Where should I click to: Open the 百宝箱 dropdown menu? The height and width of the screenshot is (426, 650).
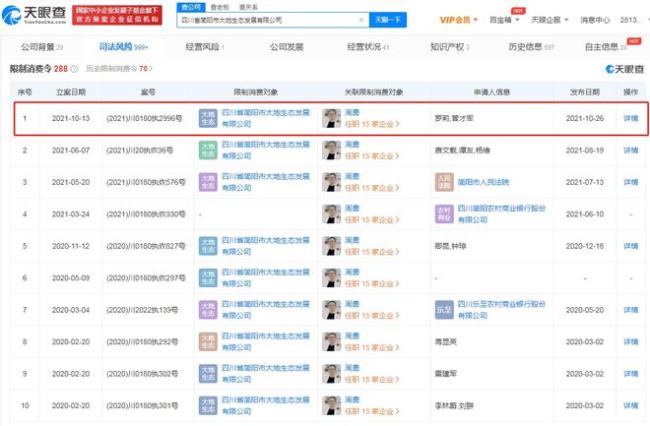click(504, 20)
